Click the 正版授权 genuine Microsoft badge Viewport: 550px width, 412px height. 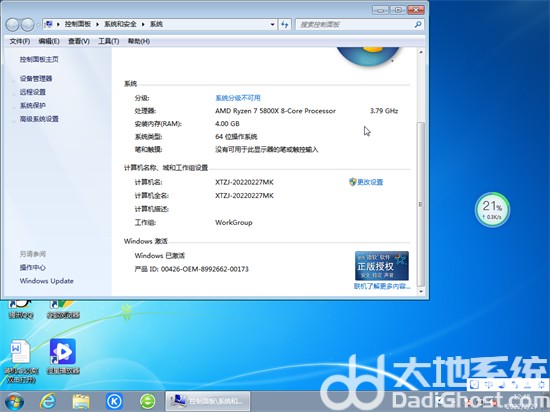(x=382, y=265)
